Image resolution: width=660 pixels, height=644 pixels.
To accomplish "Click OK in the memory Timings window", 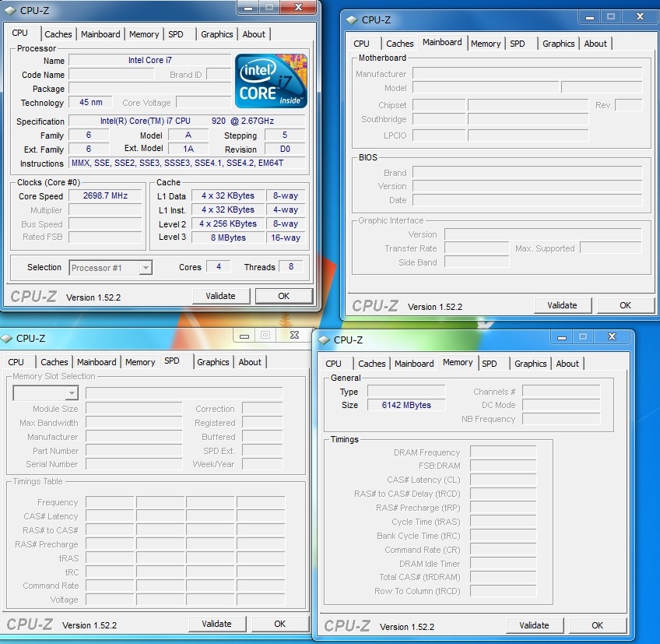I will pos(597,625).
